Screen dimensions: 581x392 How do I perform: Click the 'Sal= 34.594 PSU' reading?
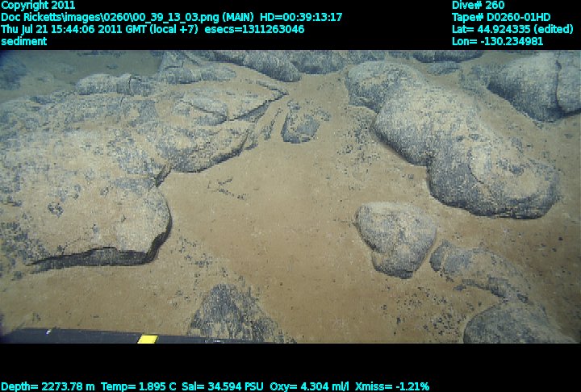223,387
